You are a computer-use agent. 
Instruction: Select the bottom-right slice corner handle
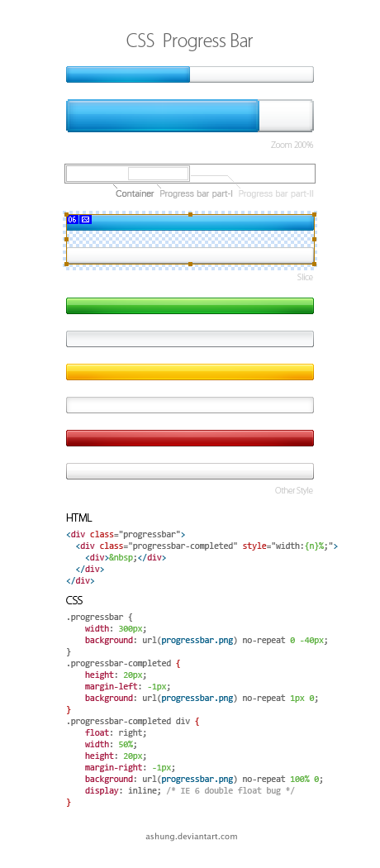(314, 264)
